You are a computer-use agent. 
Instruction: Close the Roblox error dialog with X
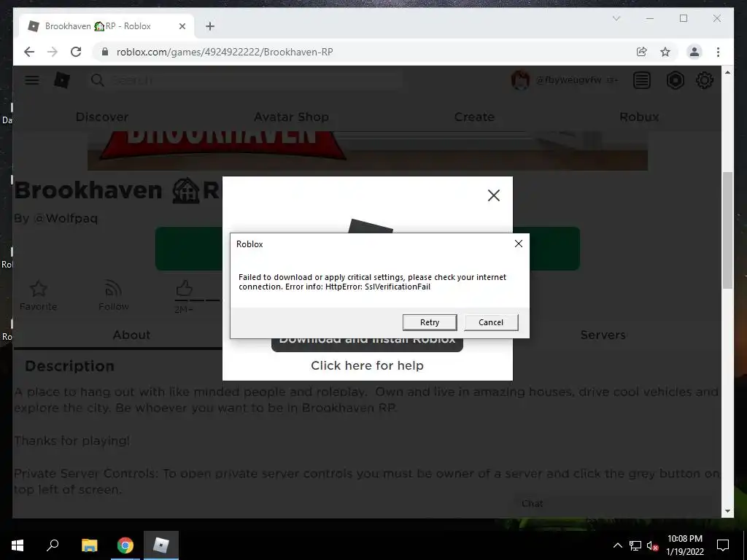(x=519, y=244)
